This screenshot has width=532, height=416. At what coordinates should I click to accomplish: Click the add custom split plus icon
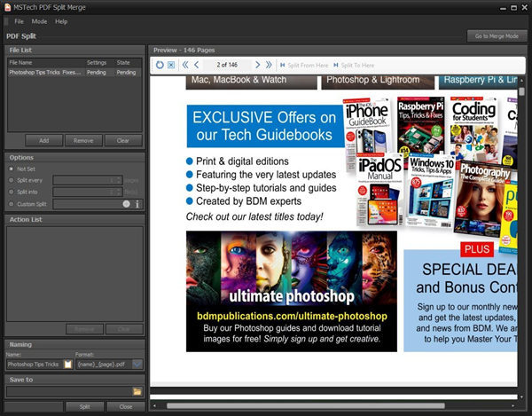tap(126, 204)
